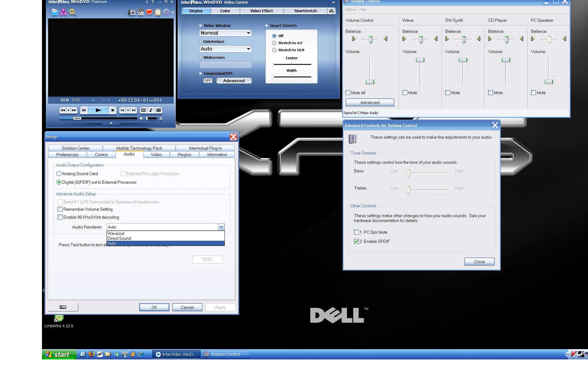Toggle TrimensionDNM OFF button

(208, 81)
